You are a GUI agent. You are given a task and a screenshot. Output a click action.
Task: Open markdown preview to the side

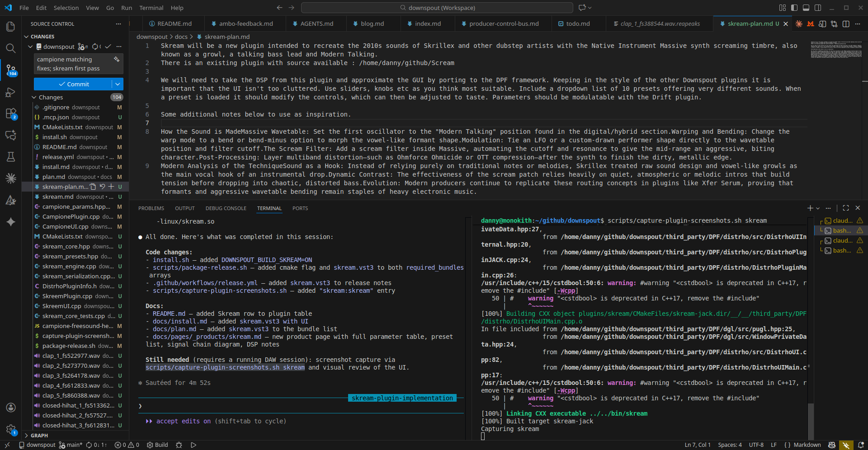tap(822, 24)
